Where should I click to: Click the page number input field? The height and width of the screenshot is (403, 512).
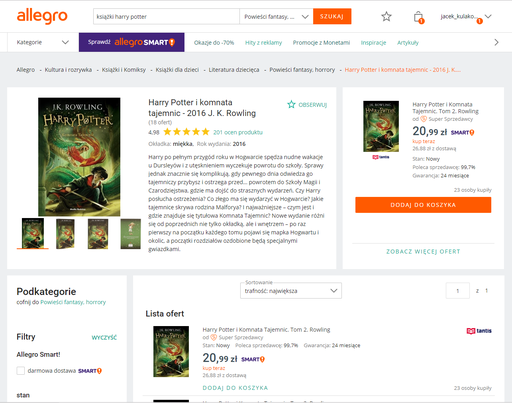pos(458,291)
